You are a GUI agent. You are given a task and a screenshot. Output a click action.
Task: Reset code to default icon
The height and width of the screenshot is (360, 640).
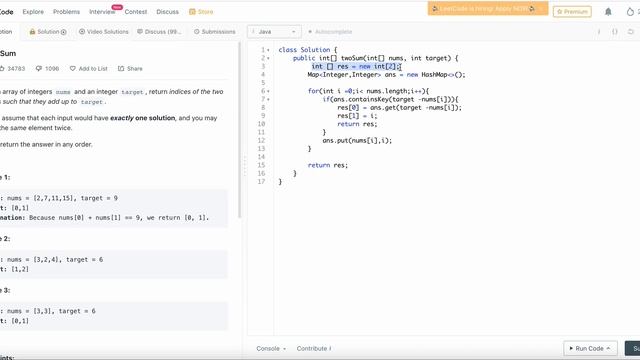coord(631,32)
